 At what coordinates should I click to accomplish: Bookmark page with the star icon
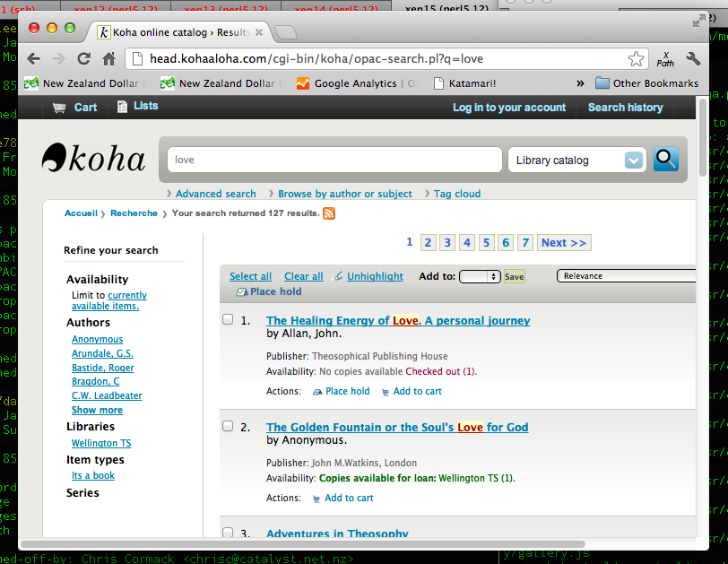pos(636,59)
